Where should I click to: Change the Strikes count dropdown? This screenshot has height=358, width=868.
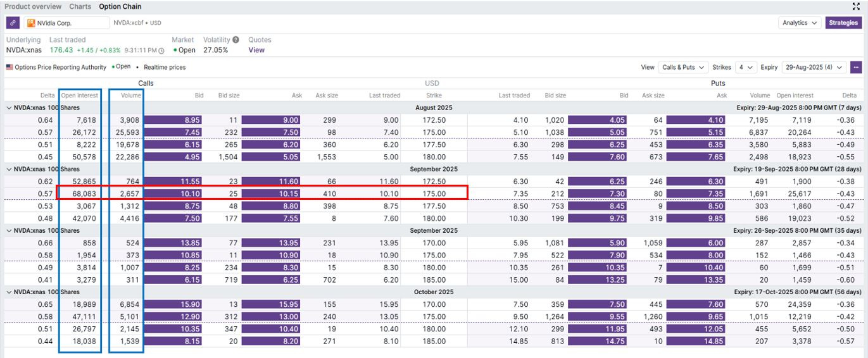click(x=746, y=67)
